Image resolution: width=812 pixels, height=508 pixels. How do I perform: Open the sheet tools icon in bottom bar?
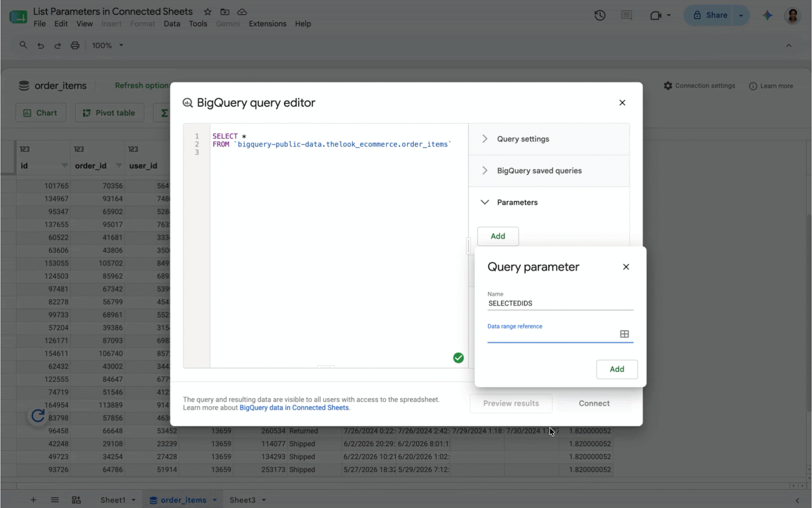point(76,500)
